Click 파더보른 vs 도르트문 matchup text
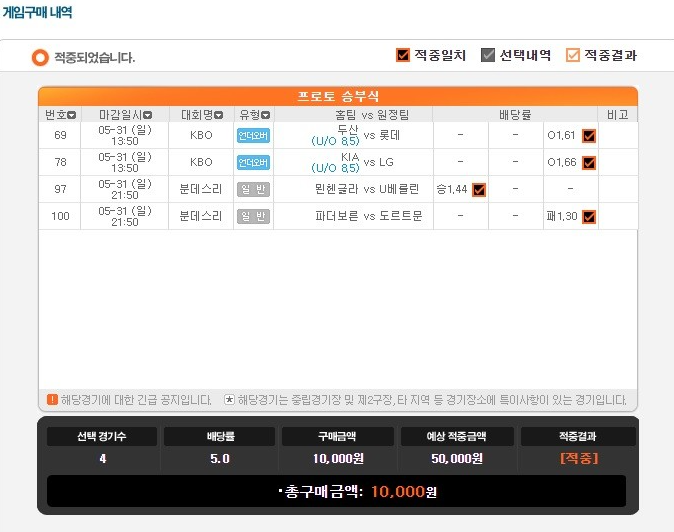Screen dimensions: 674x532 (369, 216)
